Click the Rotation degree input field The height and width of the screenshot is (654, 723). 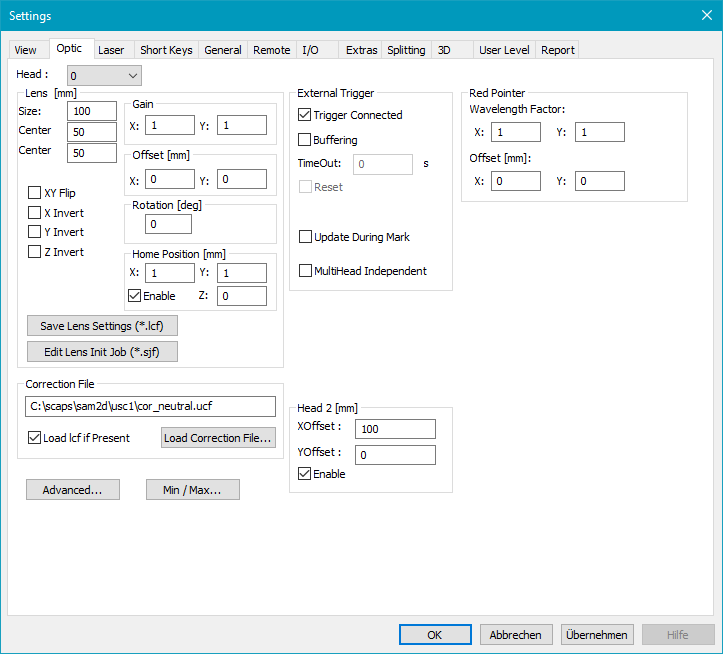168,224
